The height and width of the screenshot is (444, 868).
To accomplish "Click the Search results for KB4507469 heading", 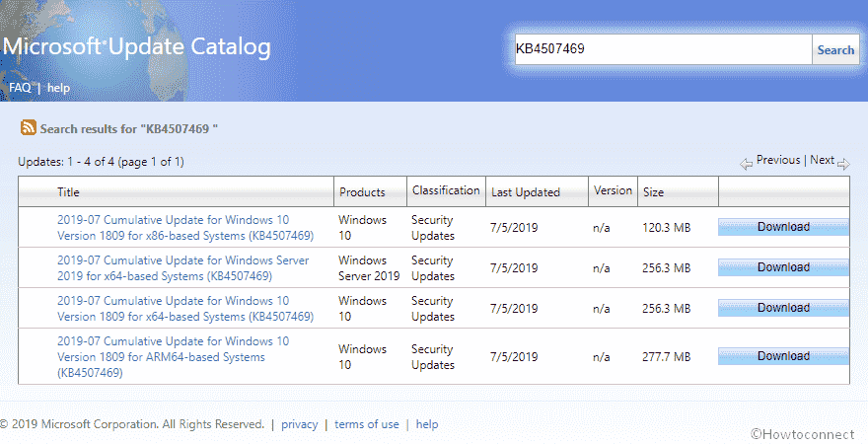I will pyautogui.click(x=128, y=129).
